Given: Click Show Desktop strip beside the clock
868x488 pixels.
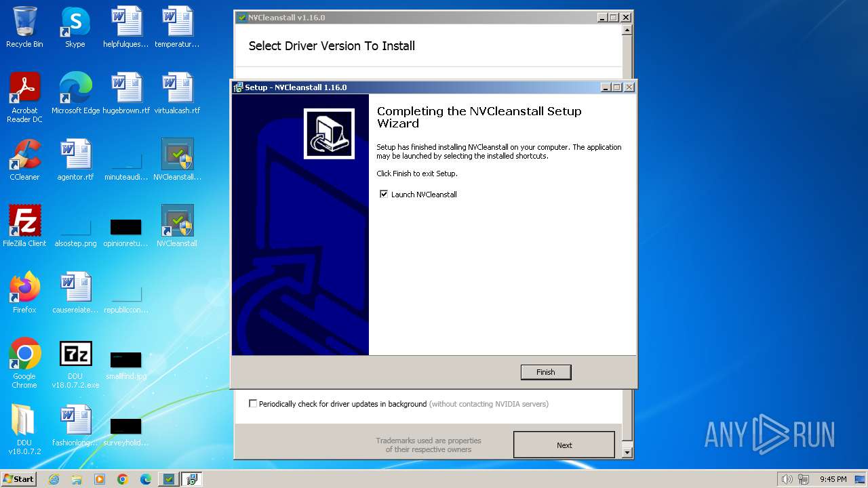Looking at the screenshot, I should 861,479.
